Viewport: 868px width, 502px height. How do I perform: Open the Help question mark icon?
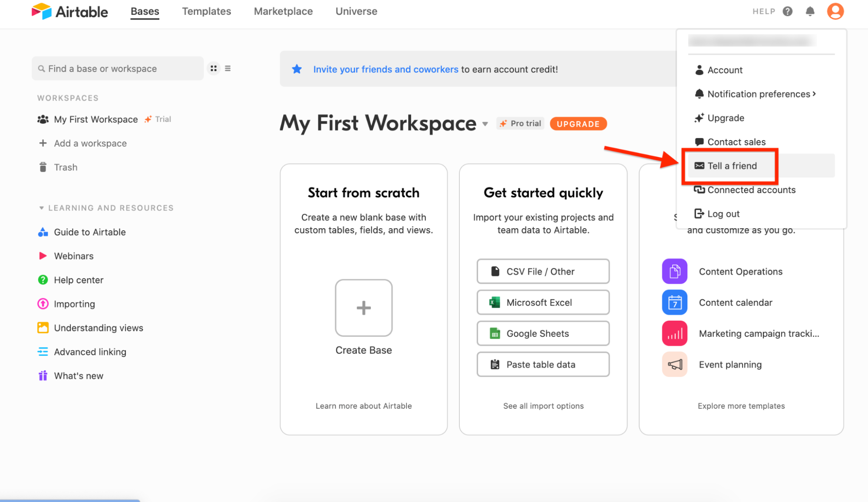pyautogui.click(x=788, y=11)
